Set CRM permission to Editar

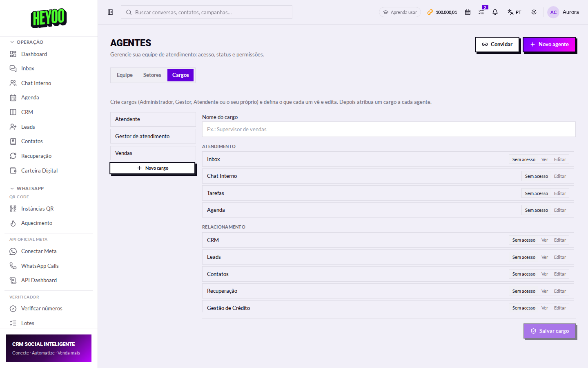[x=560, y=240]
